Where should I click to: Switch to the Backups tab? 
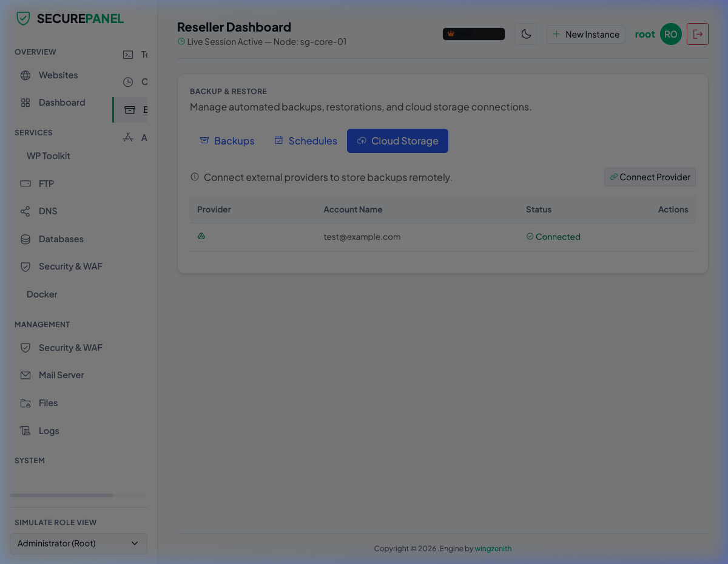point(227,141)
